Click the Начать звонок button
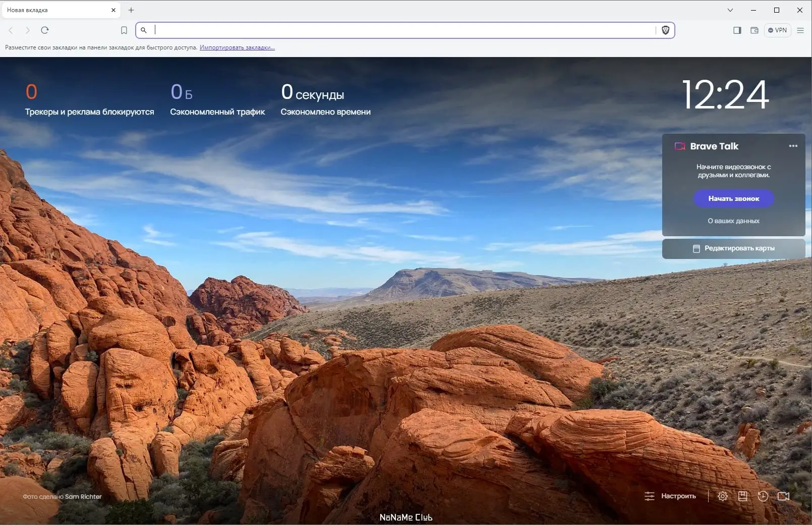Screen dimensions: 812x525 click(x=734, y=198)
